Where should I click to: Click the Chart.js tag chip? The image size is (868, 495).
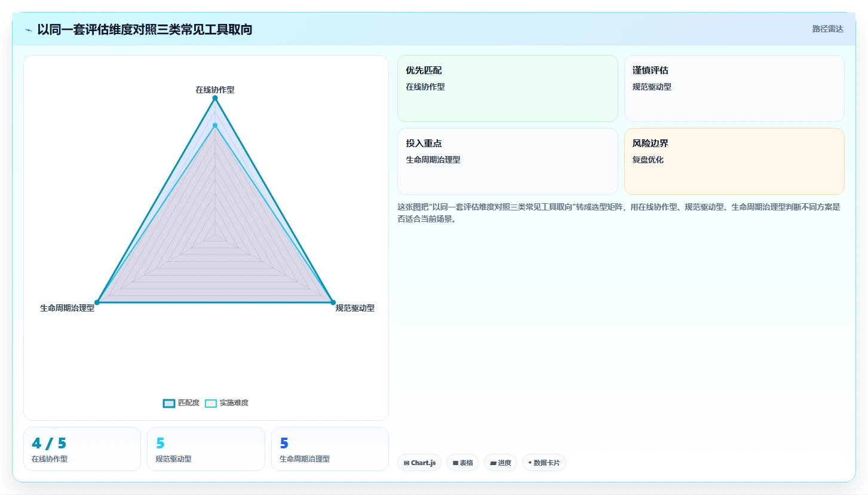coord(419,463)
